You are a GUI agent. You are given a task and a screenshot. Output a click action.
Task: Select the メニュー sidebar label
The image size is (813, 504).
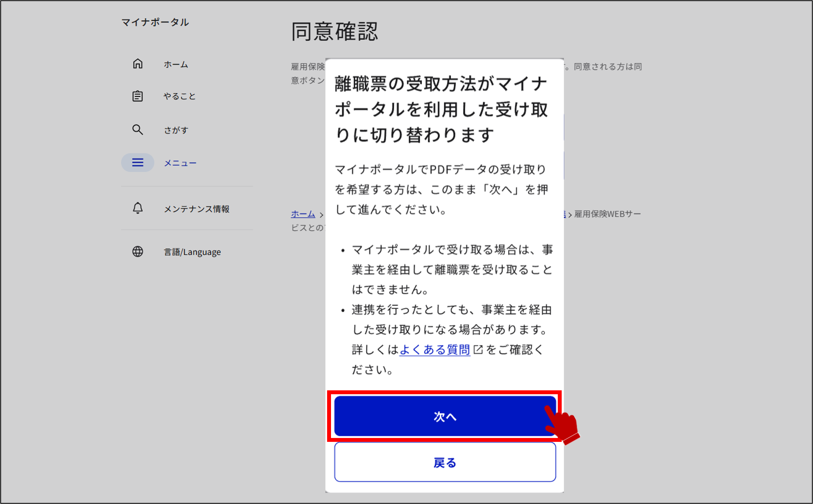tap(180, 163)
